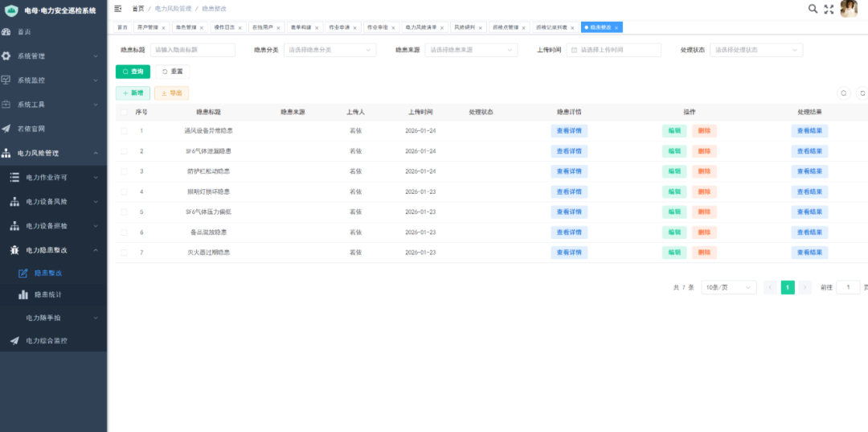
Task: Open the search magnifier in top bar
Action: (813, 8)
